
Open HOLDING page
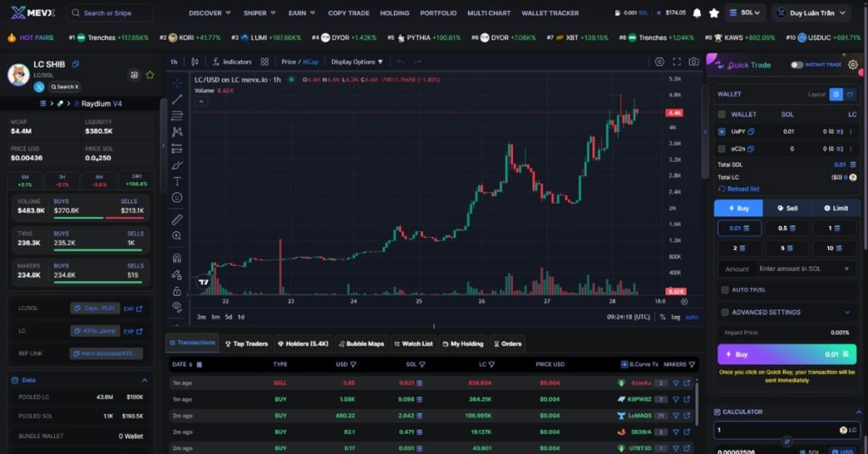point(395,13)
